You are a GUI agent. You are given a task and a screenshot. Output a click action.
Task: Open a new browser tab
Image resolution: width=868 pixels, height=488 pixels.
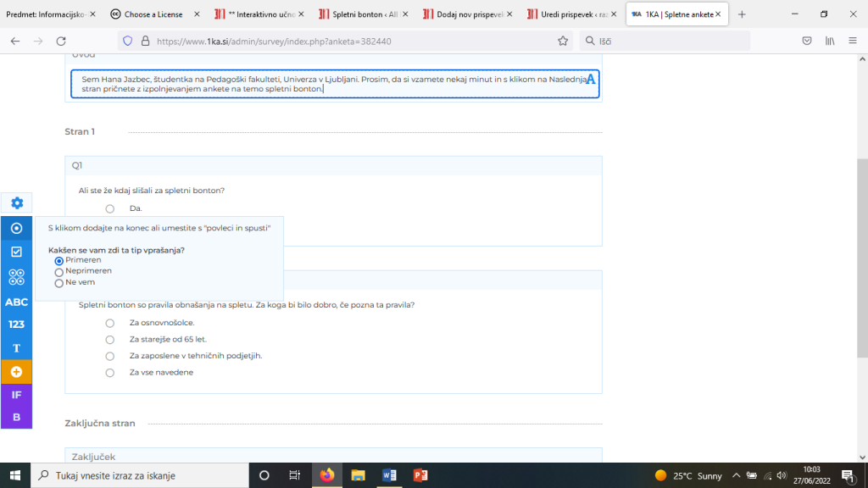(742, 14)
